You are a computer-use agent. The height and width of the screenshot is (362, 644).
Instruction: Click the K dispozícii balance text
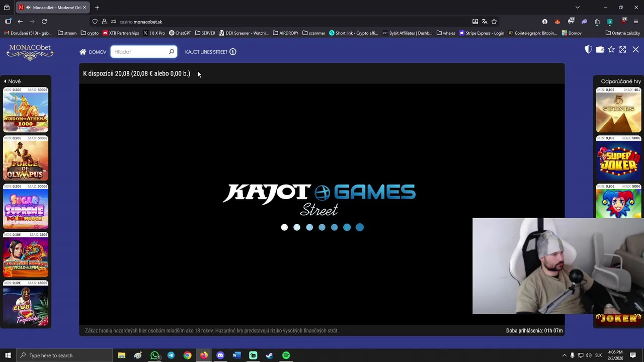[136, 73]
